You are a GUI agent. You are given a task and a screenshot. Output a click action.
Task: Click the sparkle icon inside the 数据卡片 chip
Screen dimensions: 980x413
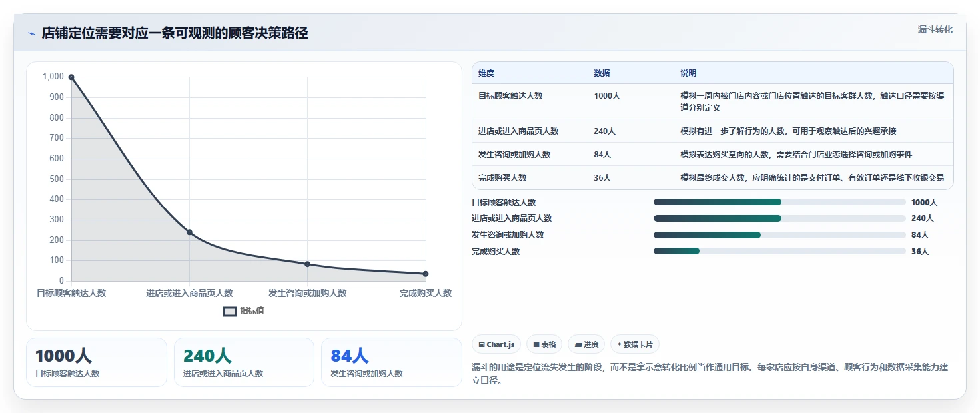[619, 344]
